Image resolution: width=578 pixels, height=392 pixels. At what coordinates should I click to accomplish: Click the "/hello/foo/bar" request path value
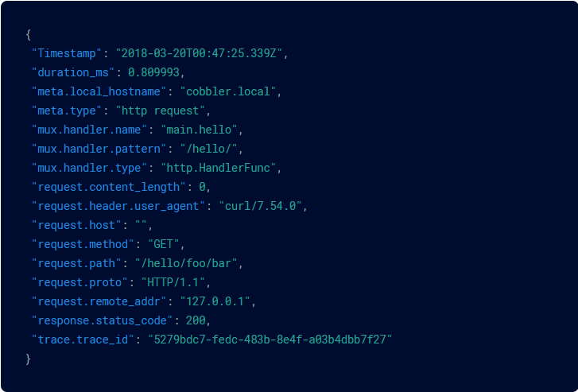click(186, 263)
